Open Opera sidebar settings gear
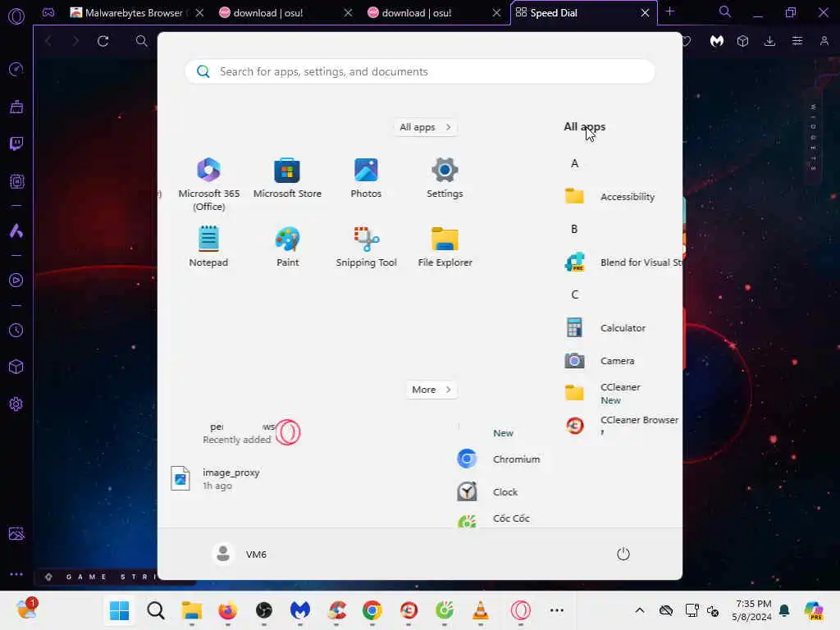 coord(16,404)
